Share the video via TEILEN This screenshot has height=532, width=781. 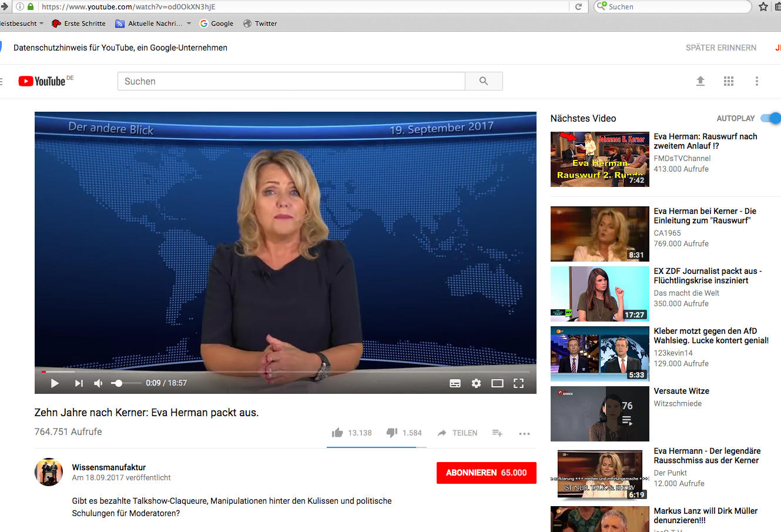tap(457, 433)
